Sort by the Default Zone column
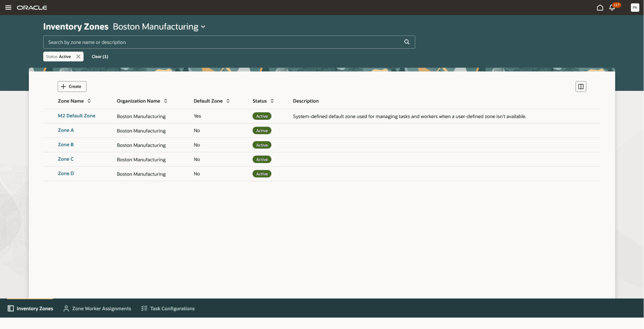The width and height of the screenshot is (644, 329). (228, 101)
